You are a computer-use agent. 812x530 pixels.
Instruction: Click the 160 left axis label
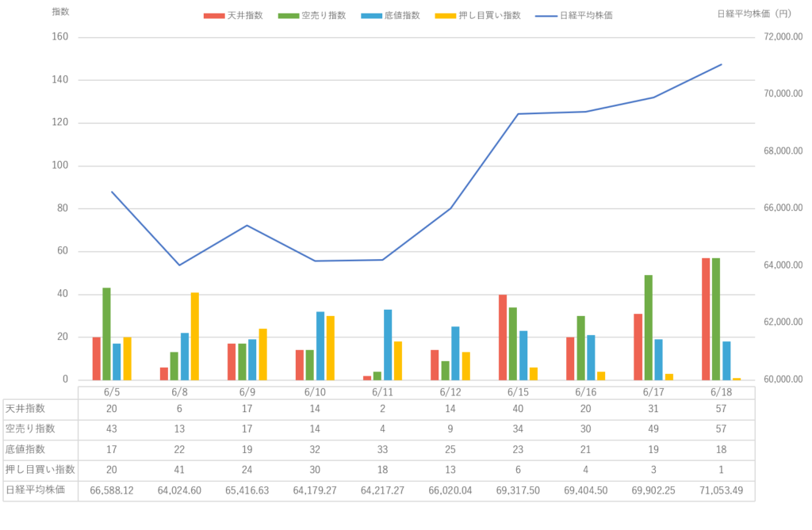tap(59, 36)
